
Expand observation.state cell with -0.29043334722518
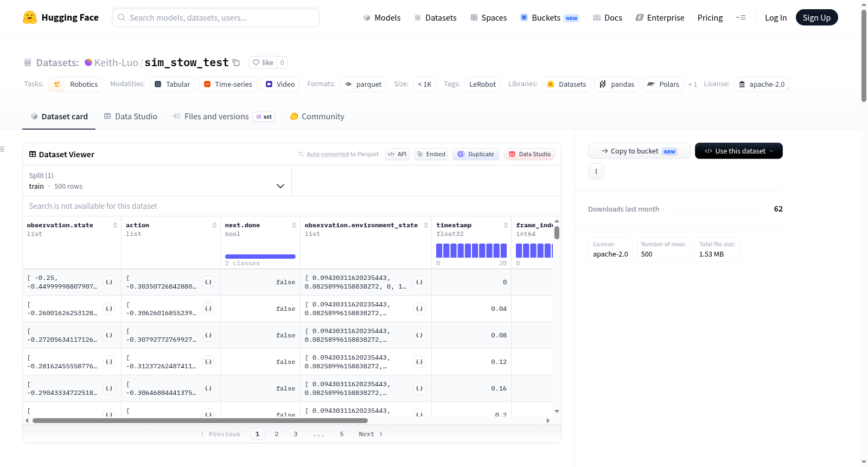pyautogui.click(x=109, y=388)
